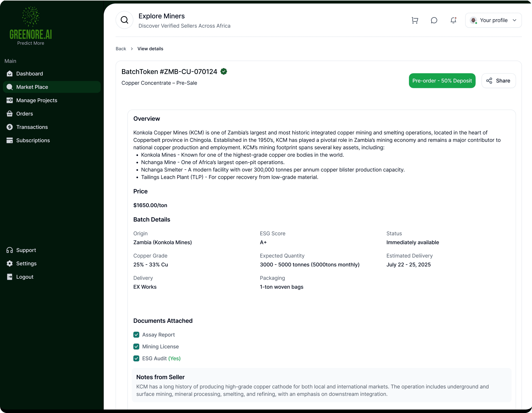Open the shopping cart icon
Image resolution: width=532 pixels, height=413 pixels.
[415, 20]
